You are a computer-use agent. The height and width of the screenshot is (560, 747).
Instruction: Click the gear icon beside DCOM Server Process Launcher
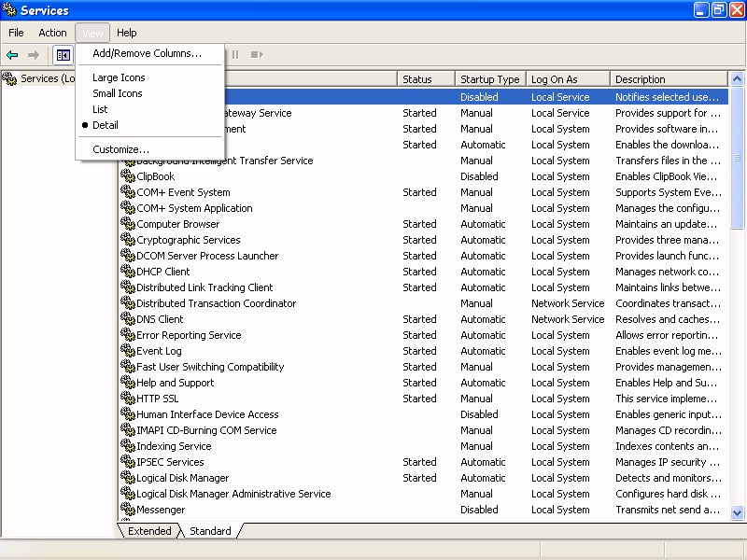click(x=128, y=256)
